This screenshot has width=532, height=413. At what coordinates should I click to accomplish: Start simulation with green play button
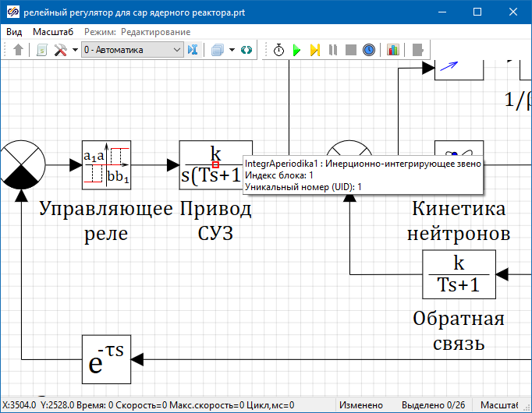[x=296, y=50]
